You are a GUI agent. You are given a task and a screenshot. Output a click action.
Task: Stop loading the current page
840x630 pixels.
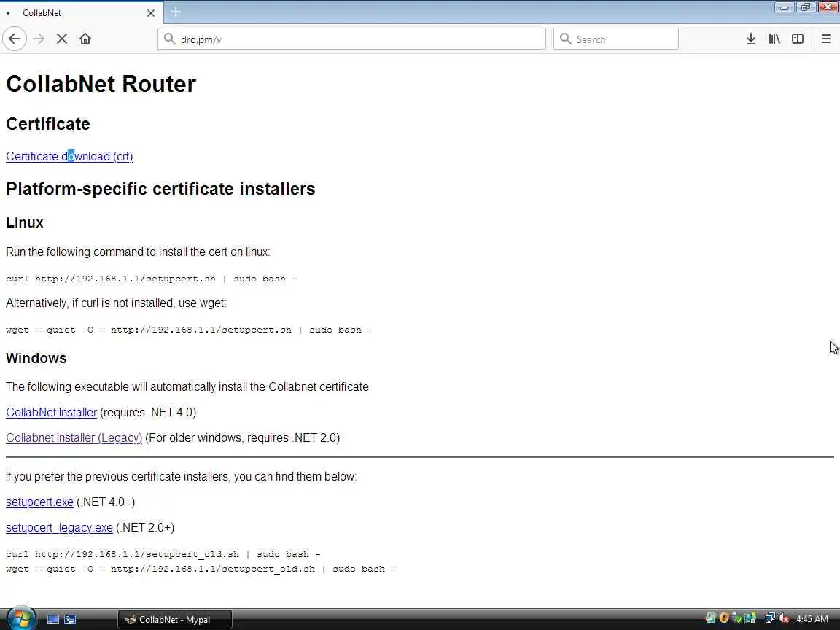pyautogui.click(x=61, y=39)
